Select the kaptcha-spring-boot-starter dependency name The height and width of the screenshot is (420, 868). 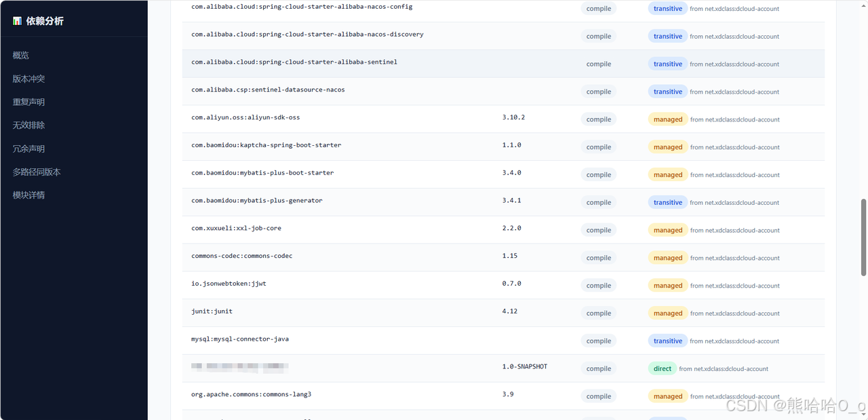point(267,145)
